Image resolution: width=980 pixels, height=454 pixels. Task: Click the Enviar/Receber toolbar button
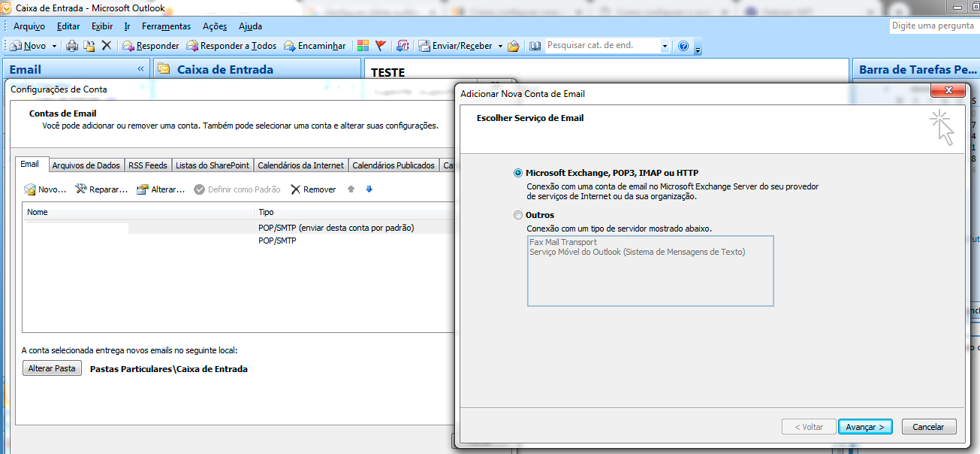coord(455,46)
